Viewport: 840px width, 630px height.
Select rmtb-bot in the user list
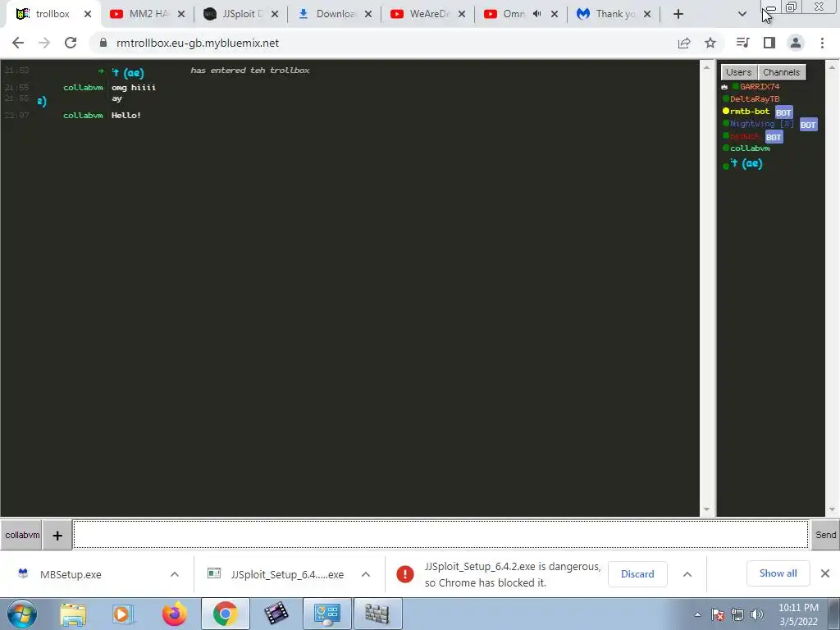[750, 111]
